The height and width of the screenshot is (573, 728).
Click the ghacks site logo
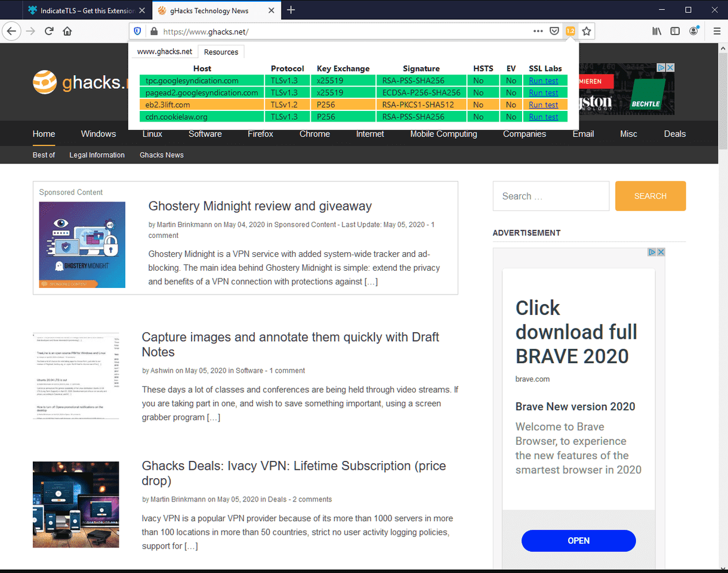coord(80,82)
